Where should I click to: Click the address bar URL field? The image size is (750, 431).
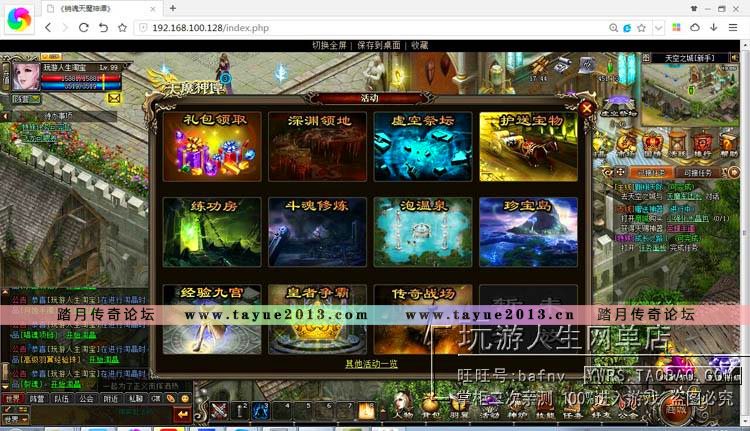[x=373, y=28]
